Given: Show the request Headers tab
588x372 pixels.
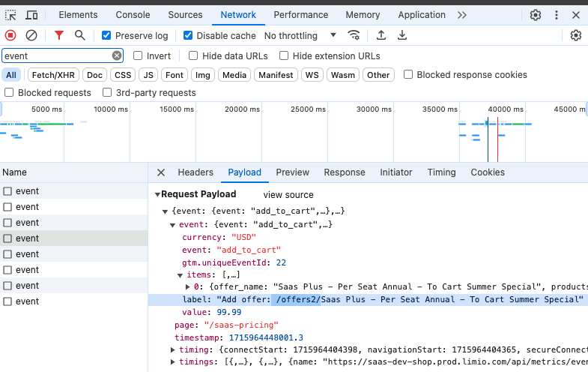Looking at the screenshot, I should 196,172.
